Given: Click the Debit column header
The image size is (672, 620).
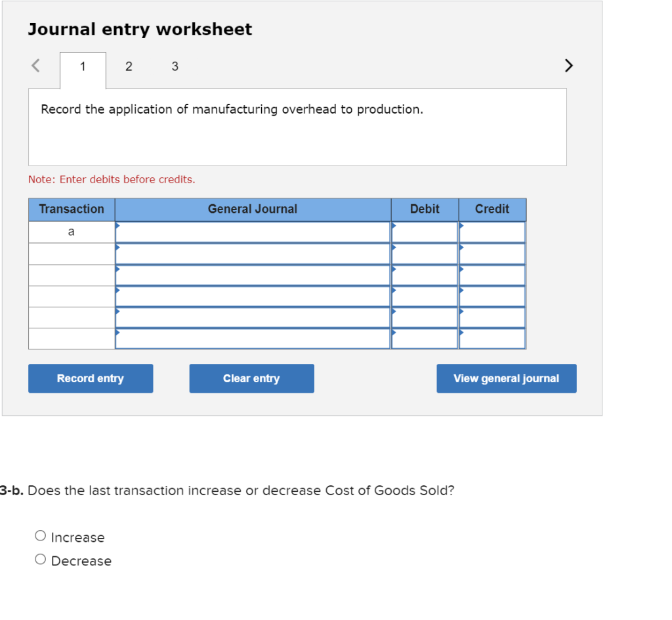Looking at the screenshot, I should 425,210.
